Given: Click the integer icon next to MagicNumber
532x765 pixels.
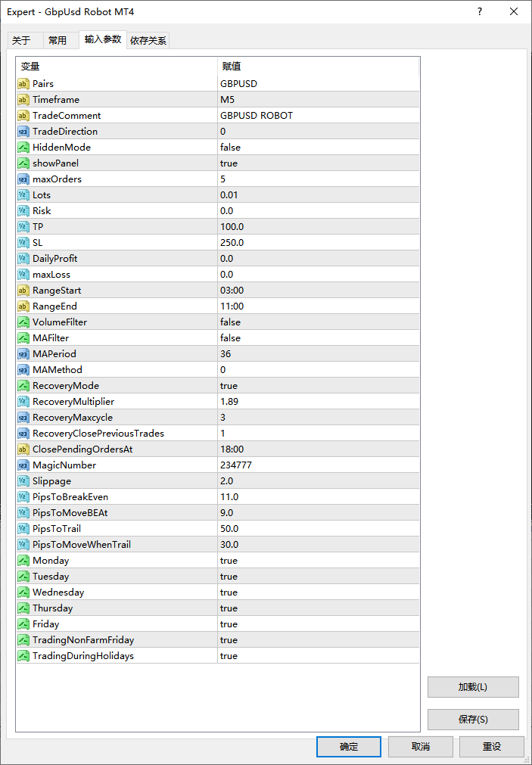Looking at the screenshot, I should click(23, 465).
